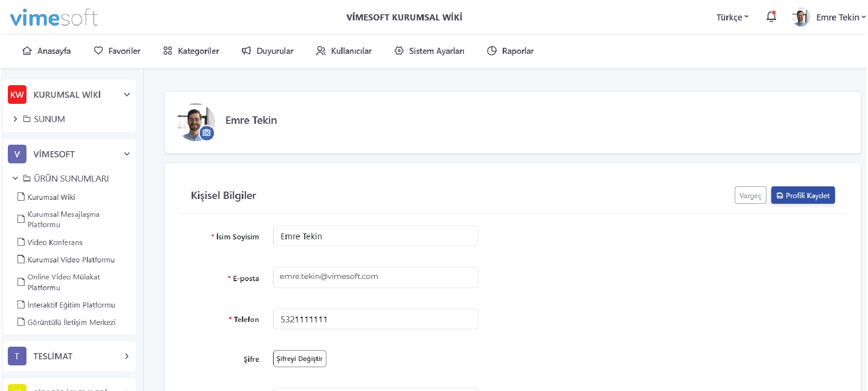Screen dimensions: 868x391
Task: Click the SUNUM folder icon
Action: [x=27, y=119]
